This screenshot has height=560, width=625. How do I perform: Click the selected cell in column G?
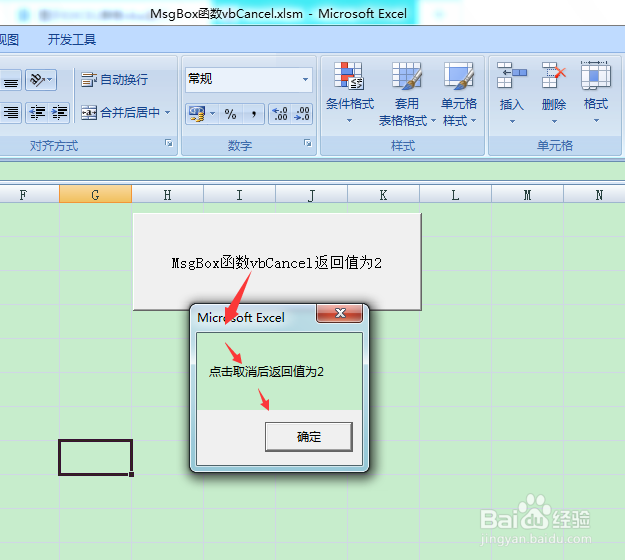95,457
